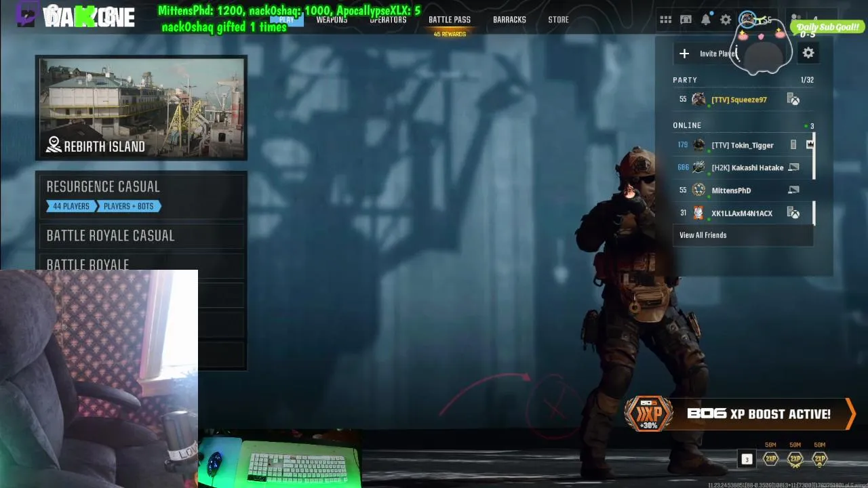Click the BO6 XP Boost Active banner
Image resolution: width=868 pixels, height=488 pixels.
coord(741,413)
